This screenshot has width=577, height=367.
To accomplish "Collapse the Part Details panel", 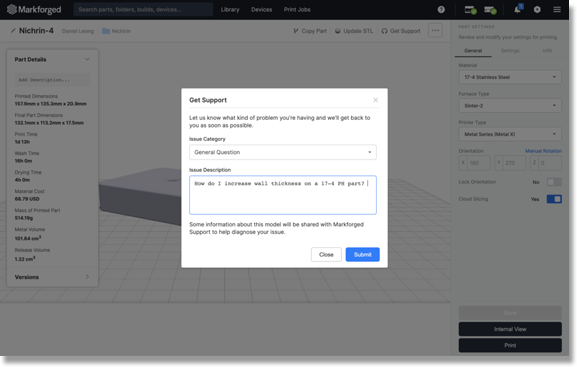I will pyautogui.click(x=87, y=59).
